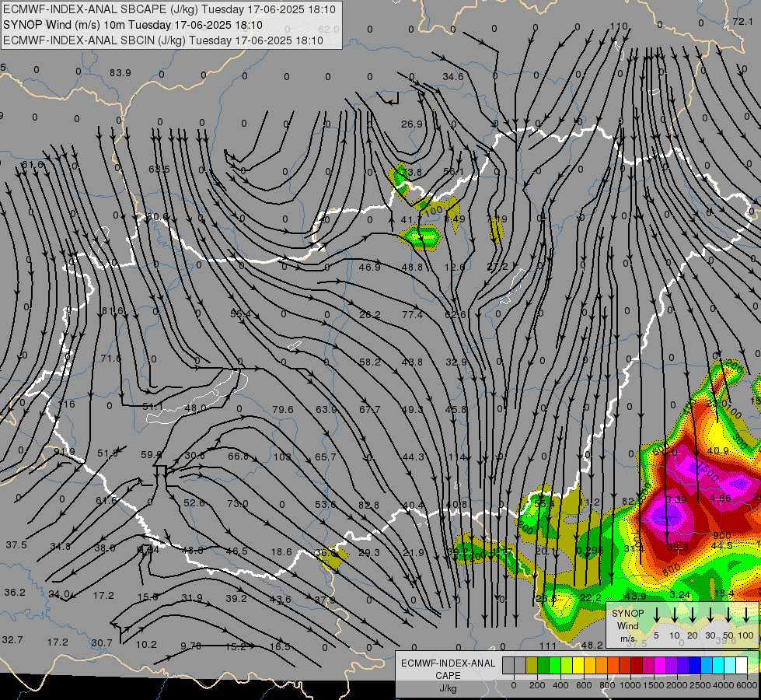Image resolution: width=761 pixels, height=700 pixels.
Task: Click the 20 m/s wind arrow in legend
Action: pos(693,615)
